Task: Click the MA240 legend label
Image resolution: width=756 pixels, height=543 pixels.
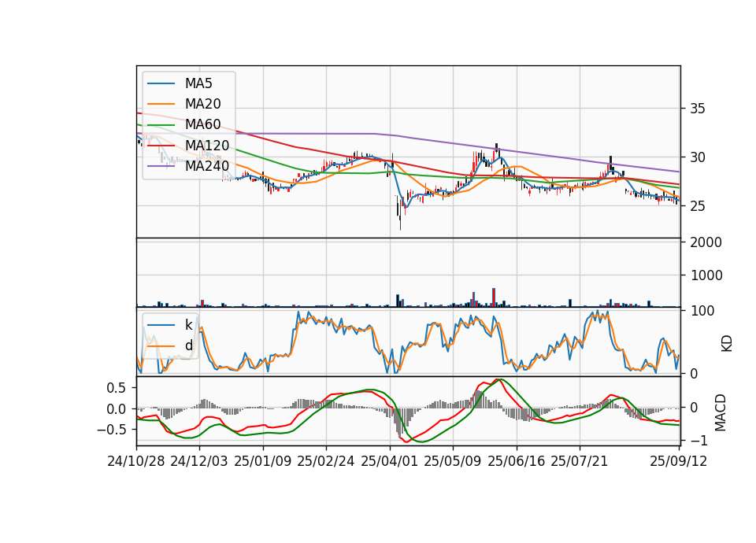Action: [207, 166]
